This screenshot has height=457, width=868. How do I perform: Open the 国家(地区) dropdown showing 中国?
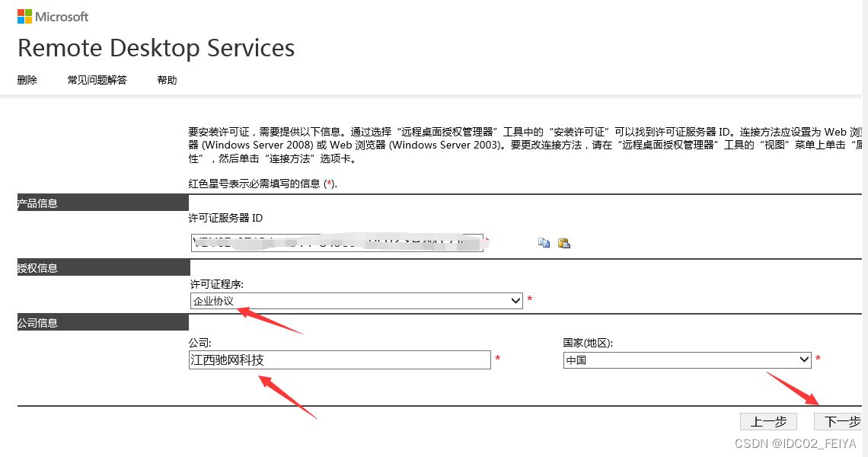tap(688, 360)
